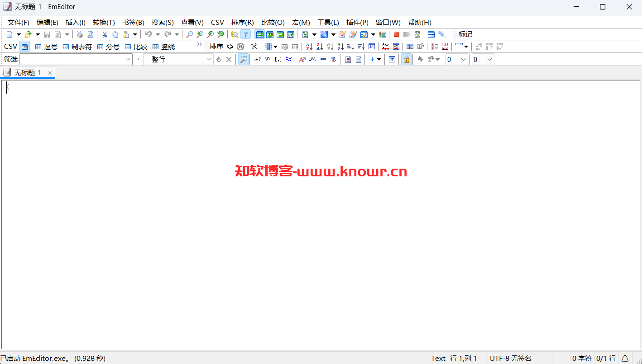Click the Paste clipboard icon
The image size is (642, 364).
tap(126, 34)
